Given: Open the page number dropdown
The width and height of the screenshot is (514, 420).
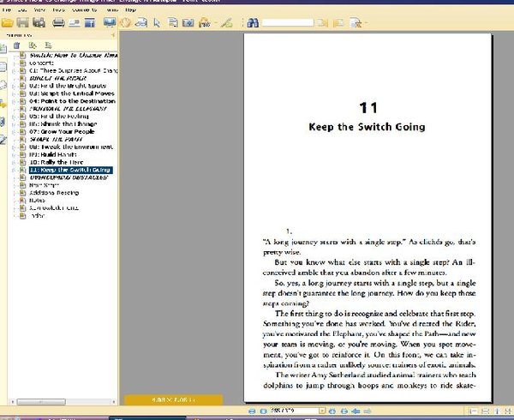Looking at the screenshot, I should tap(322, 411).
